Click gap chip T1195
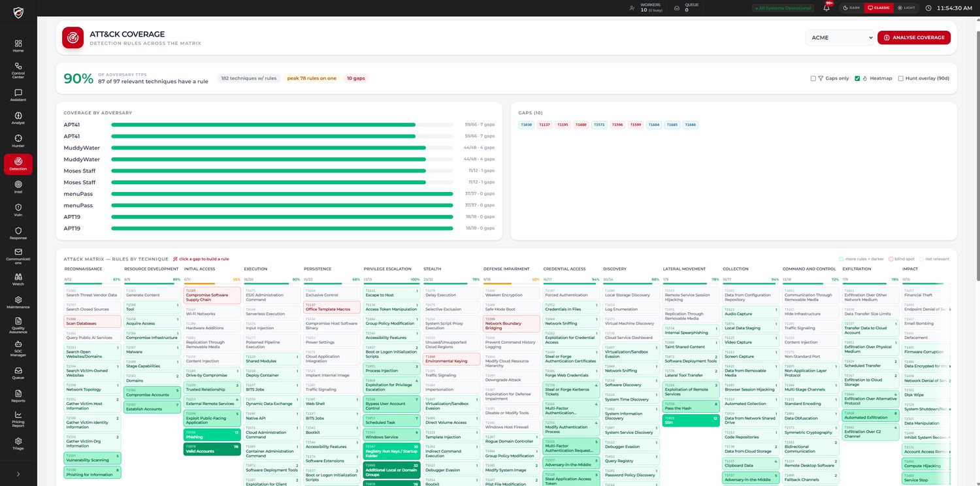 pos(563,124)
